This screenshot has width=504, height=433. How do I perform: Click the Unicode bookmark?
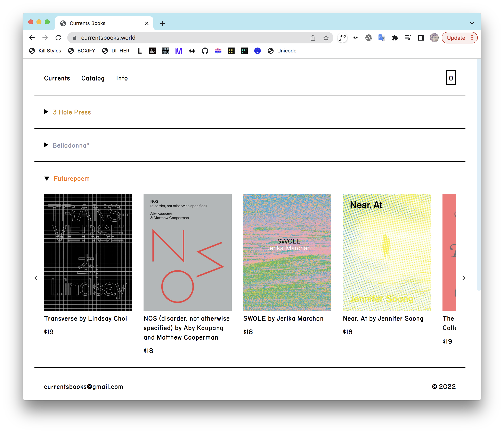click(x=282, y=51)
